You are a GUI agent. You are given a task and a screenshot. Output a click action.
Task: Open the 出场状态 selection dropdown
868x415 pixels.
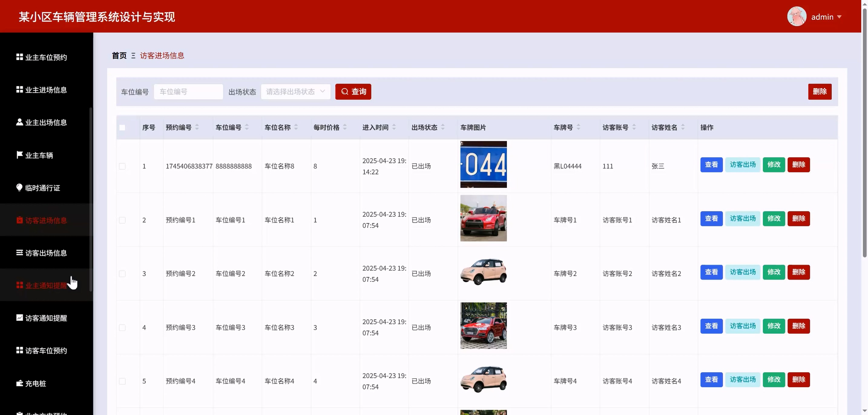(x=295, y=92)
